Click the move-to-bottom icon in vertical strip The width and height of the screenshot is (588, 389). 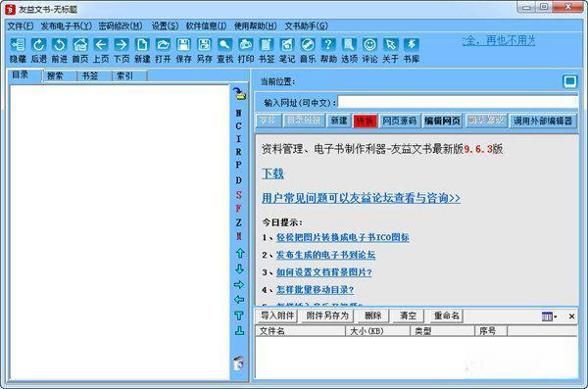click(x=239, y=331)
